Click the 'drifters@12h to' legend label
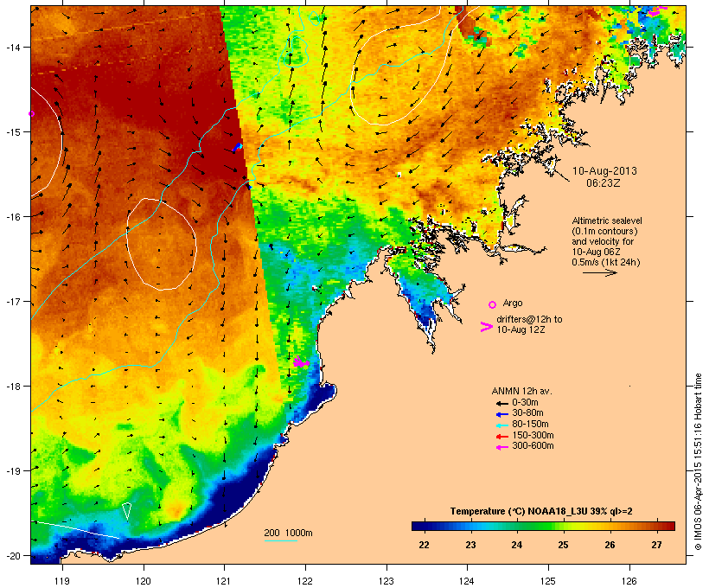The width and height of the screenshot is (709, 588). pos(529,319)
